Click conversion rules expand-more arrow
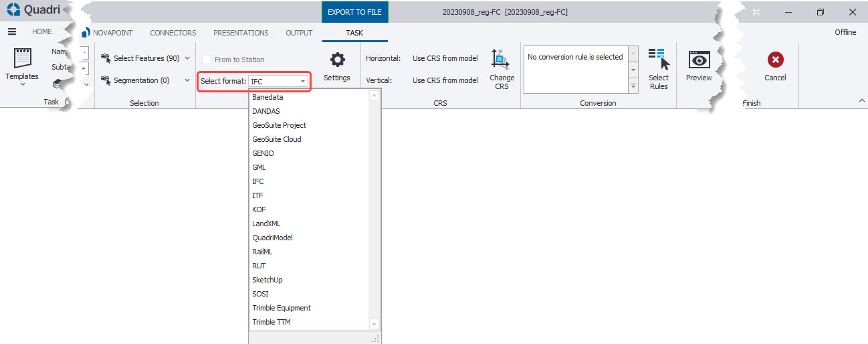The width and height of the screenshot is (868, 344). click(633, 86)
